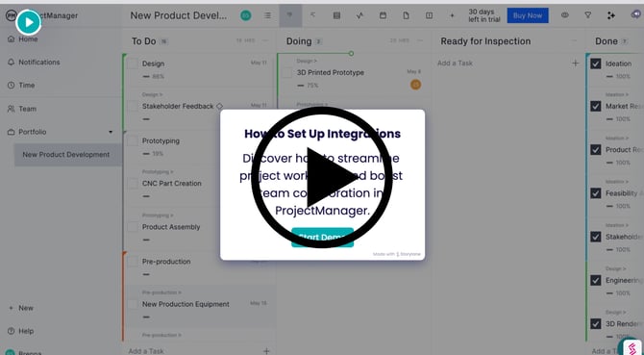This screenshot has width=644, height=355.
Task: Click Add a Task below the To Do column
Action: click(x=146, y=351)
